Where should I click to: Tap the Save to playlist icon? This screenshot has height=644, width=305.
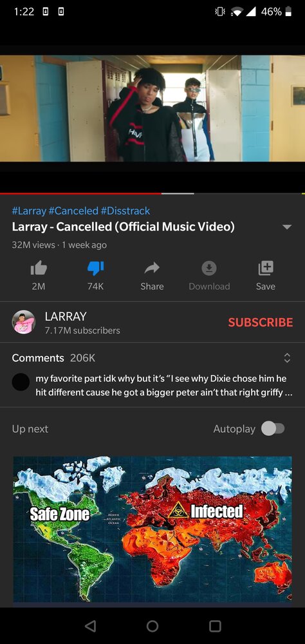tap(266, 268)
